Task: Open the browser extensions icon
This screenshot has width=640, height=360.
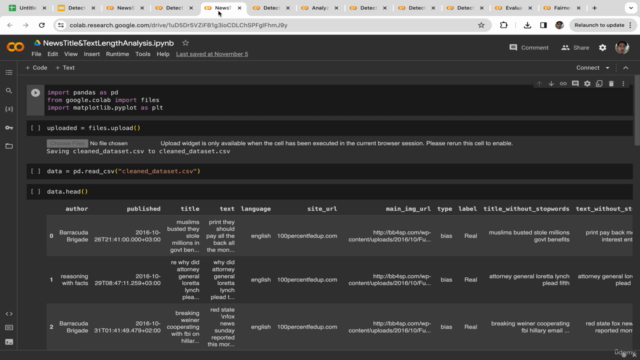Action: [x=504, y=25]
